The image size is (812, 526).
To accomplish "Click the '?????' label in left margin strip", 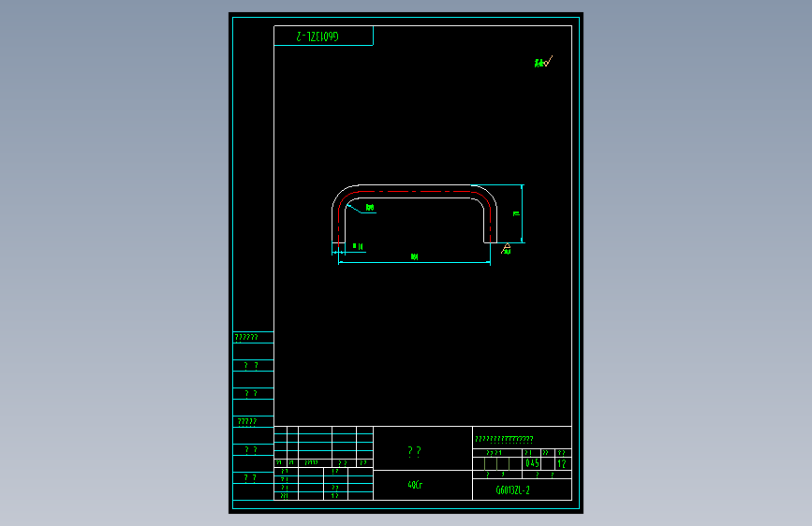I will click(247, 422).
